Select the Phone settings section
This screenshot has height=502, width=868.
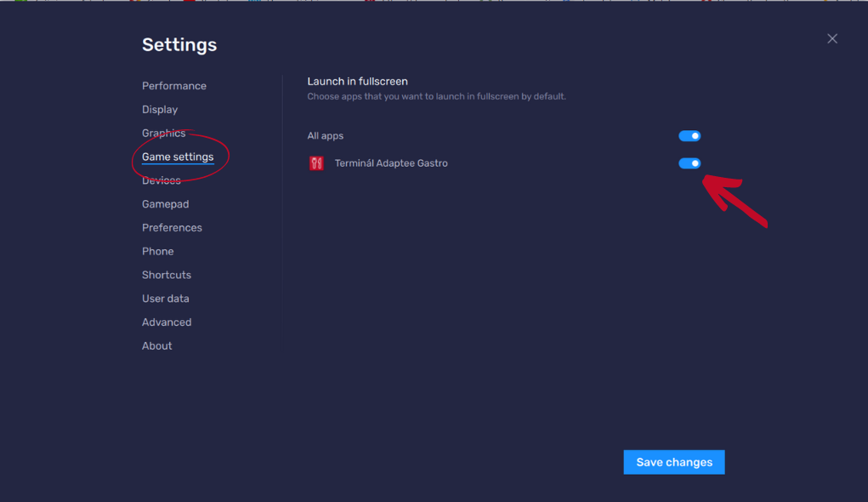(158, 252)
